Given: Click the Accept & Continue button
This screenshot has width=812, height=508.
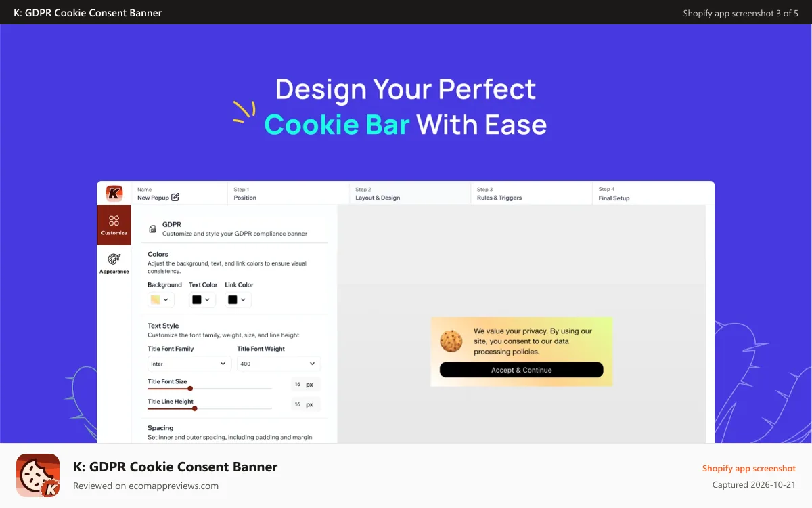Looking at the screenshot, I should pos(521,370).
